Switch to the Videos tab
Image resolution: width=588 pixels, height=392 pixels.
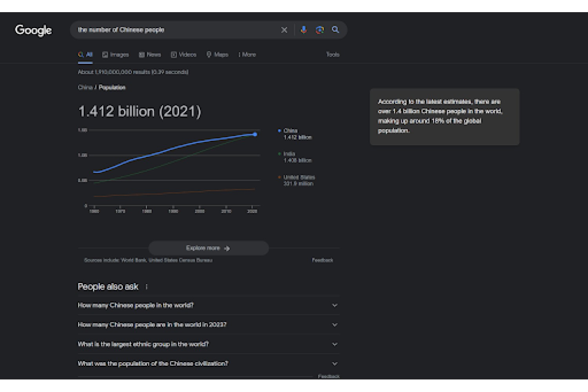point(183,54)
